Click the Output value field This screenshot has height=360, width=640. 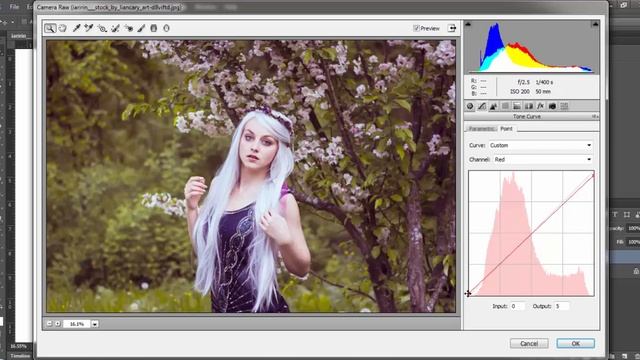click(562, 306)
